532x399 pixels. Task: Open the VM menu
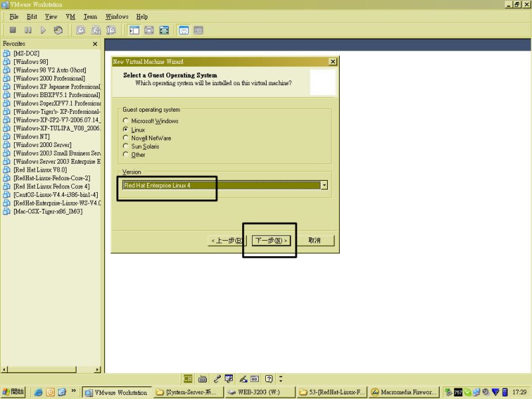(x=70, y=16)
